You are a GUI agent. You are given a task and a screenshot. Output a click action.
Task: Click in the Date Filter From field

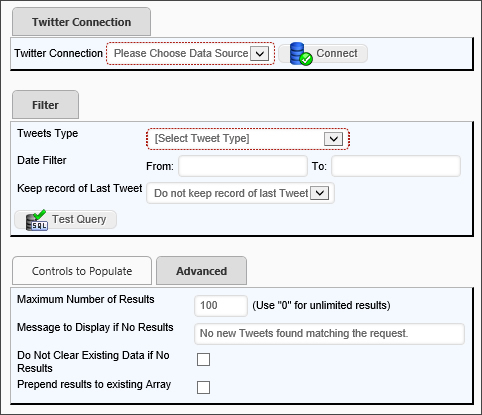tap(243, 166)
